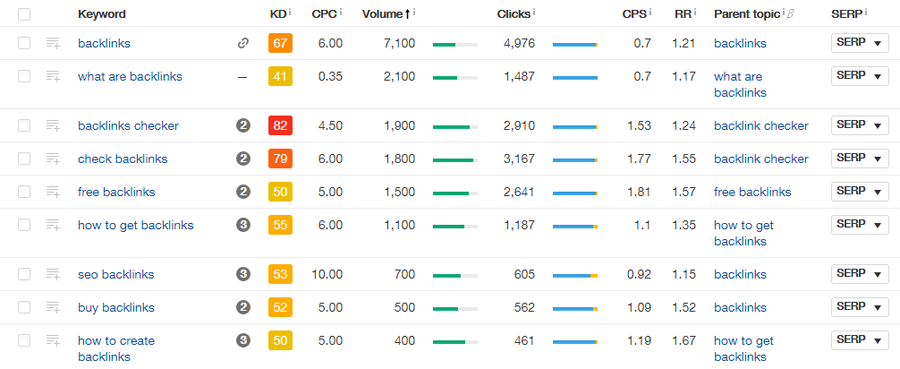
Task: Click clicks distribution bar for seo backlinks
Action: point(575,275)
